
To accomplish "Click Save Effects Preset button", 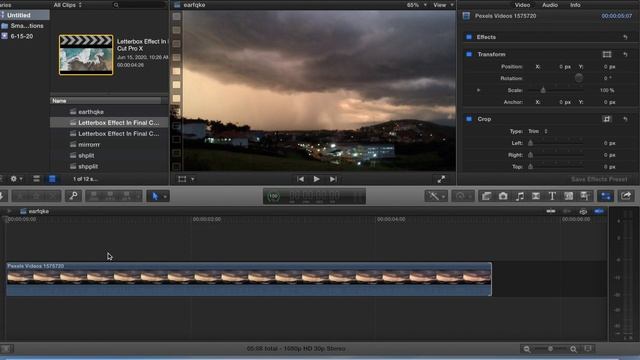I will (x=599, y=179).
